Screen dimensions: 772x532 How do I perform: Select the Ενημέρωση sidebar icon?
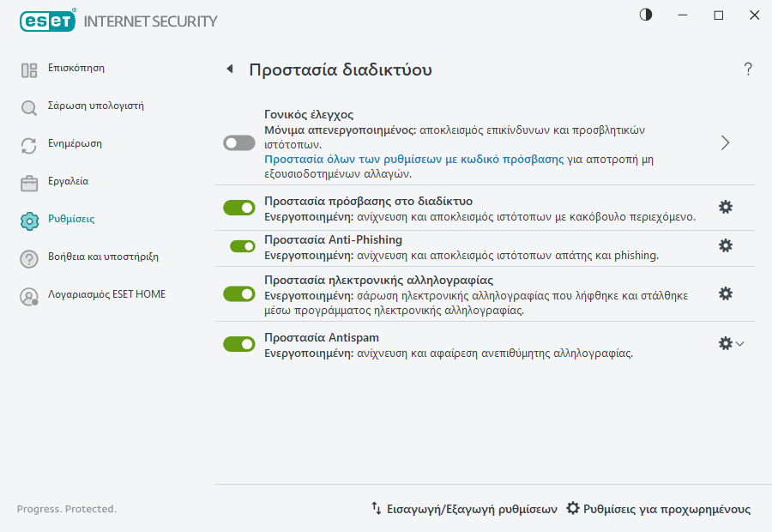click(x=28, y=145)
